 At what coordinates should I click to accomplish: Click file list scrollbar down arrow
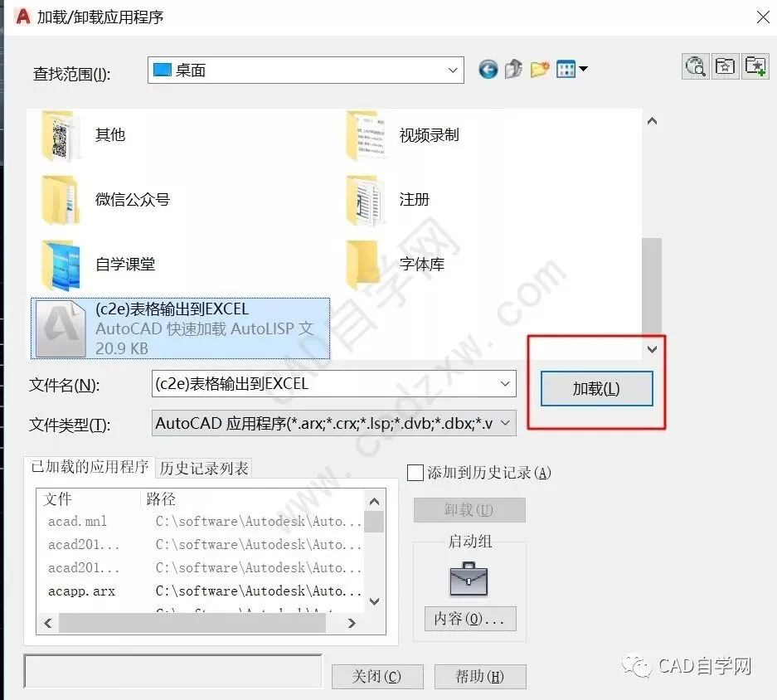click(652, 349)
